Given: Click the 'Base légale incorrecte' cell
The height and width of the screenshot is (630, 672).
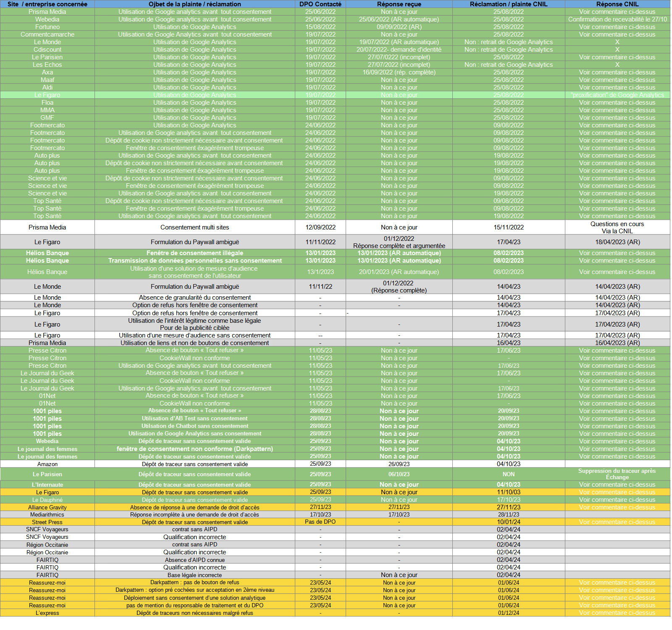Looking at the screenshot, I should click(195, 575).
